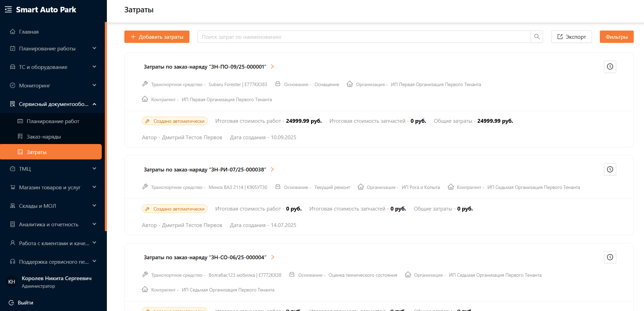Image resolution: width=644 pixels, height=311 pixels.
Task: Click the KH user avatar
Action: (12, 282)
